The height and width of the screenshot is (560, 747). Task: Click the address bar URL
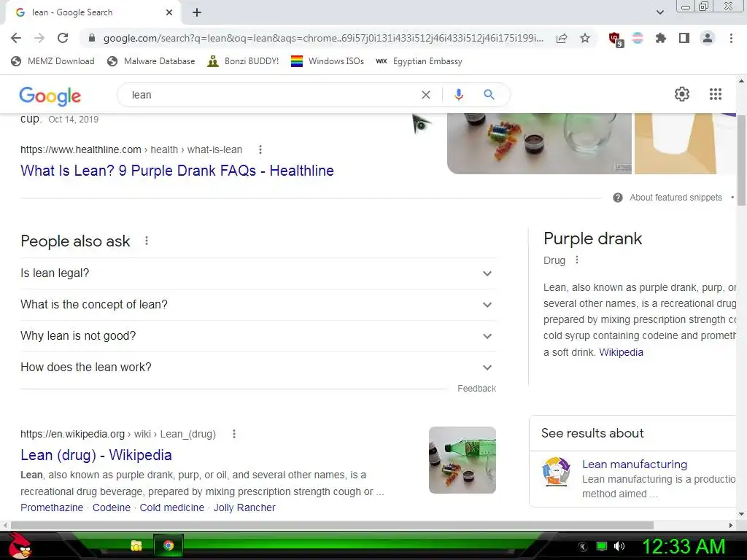(x=323, y=38)
